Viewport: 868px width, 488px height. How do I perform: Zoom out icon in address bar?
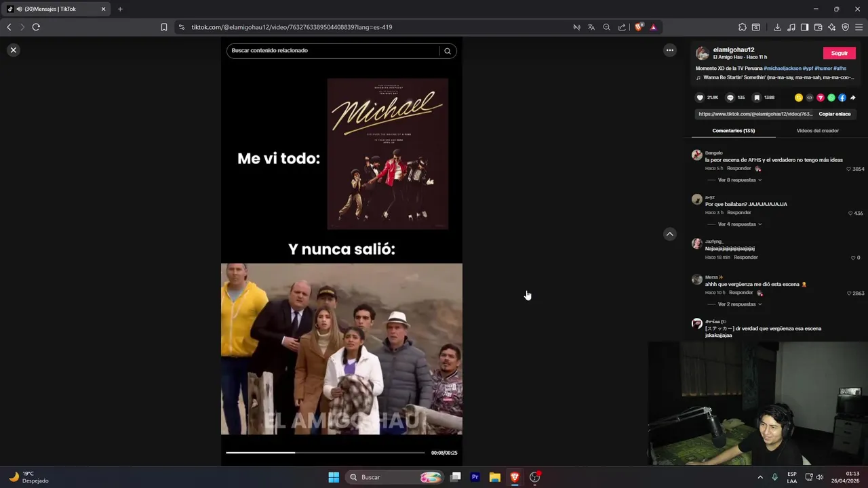(607, 27)
